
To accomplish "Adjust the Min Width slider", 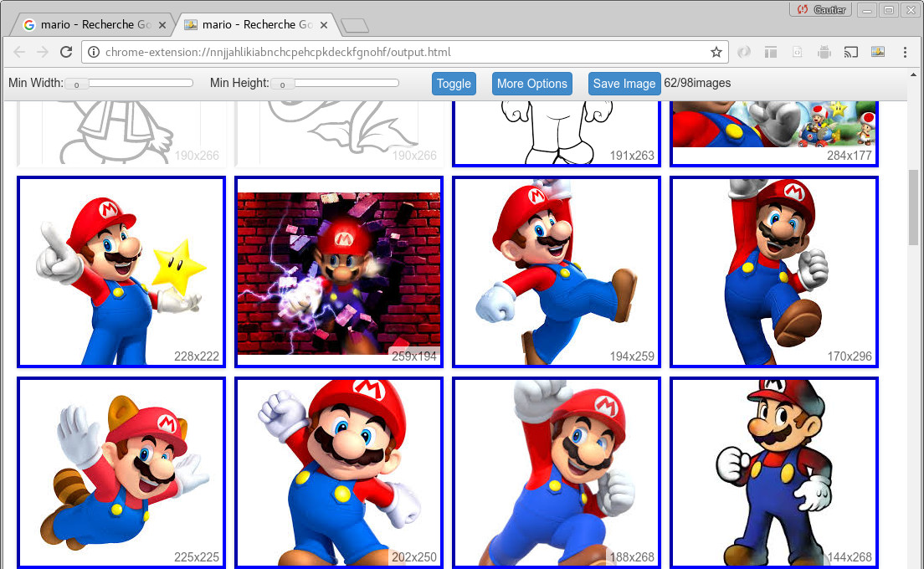I will tap(128, 84).
